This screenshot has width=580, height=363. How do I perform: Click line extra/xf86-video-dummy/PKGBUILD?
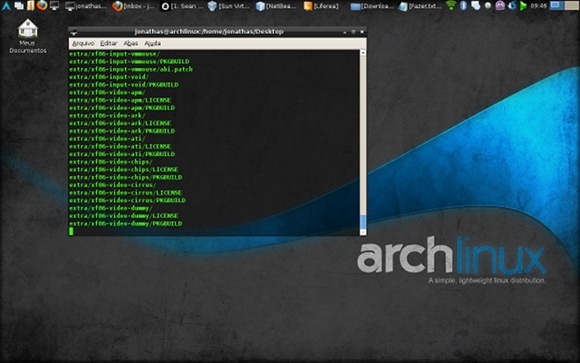click(126, 223)
